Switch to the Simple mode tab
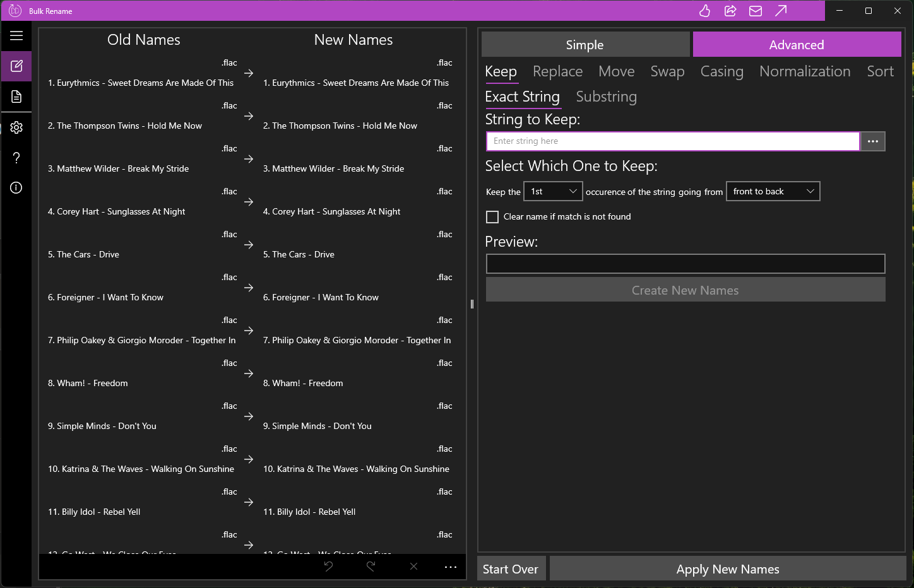Screen dimensions: 914x588 click(x=585, y=45)
